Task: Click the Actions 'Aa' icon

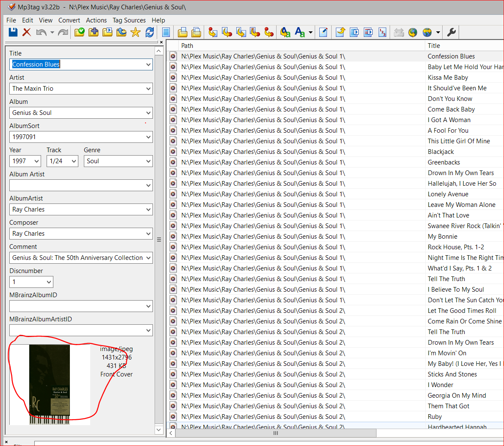Action: pyautogui.click(x=299, y=32)
